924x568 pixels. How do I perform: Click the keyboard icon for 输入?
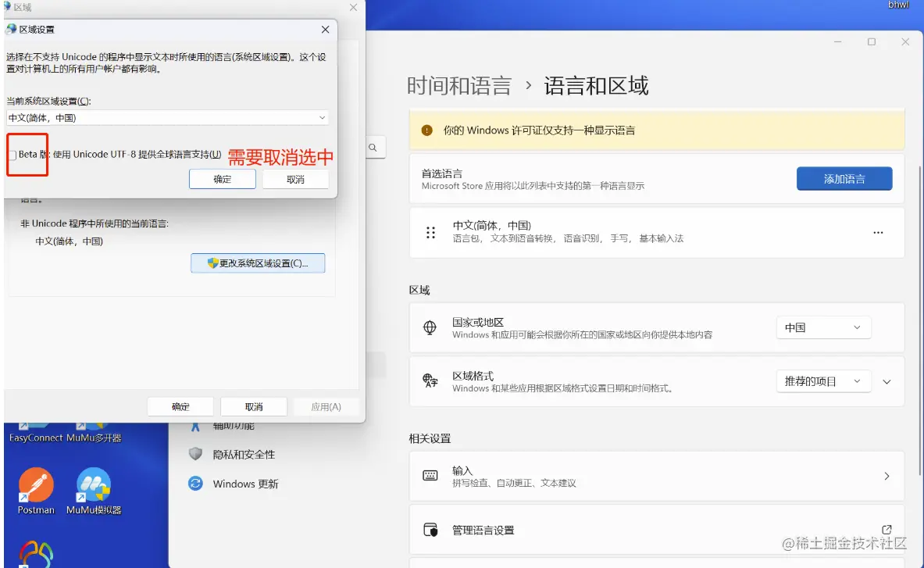(430, 476)
